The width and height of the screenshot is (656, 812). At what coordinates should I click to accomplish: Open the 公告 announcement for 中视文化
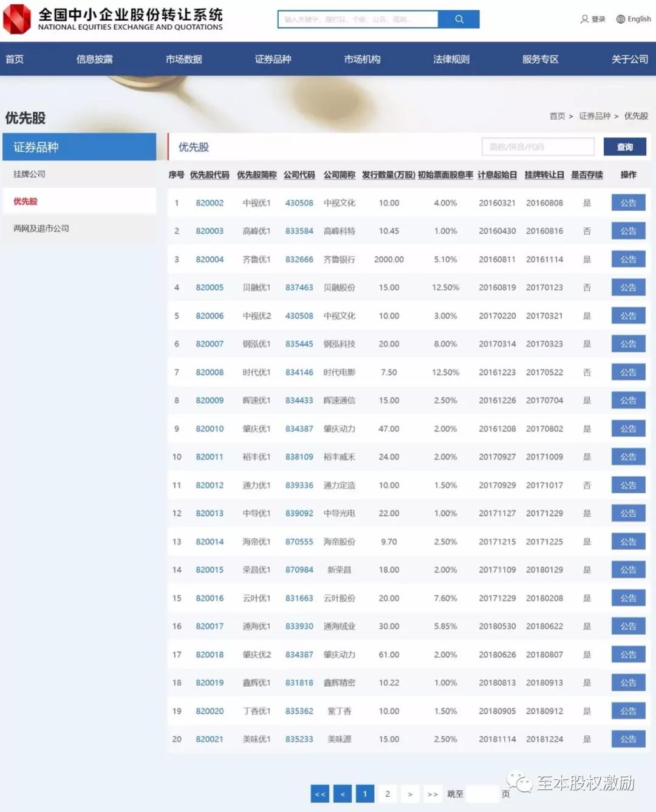(628, 202)
